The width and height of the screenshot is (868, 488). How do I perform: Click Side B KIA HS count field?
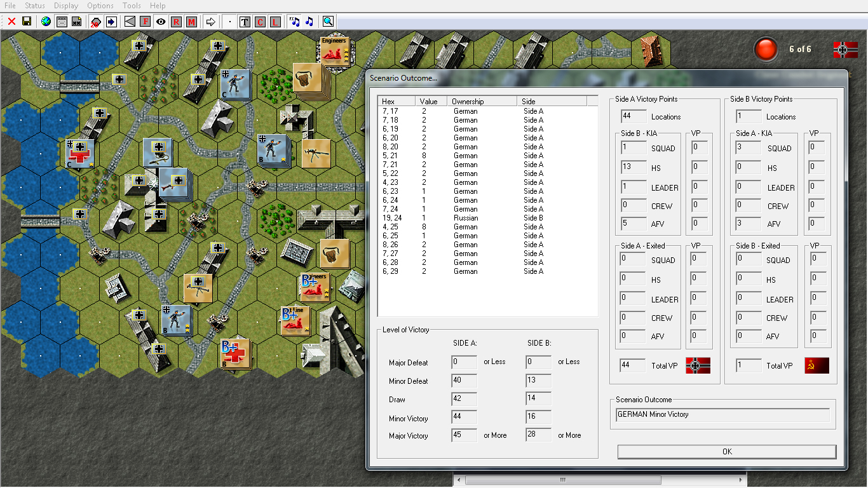[634, 168]
